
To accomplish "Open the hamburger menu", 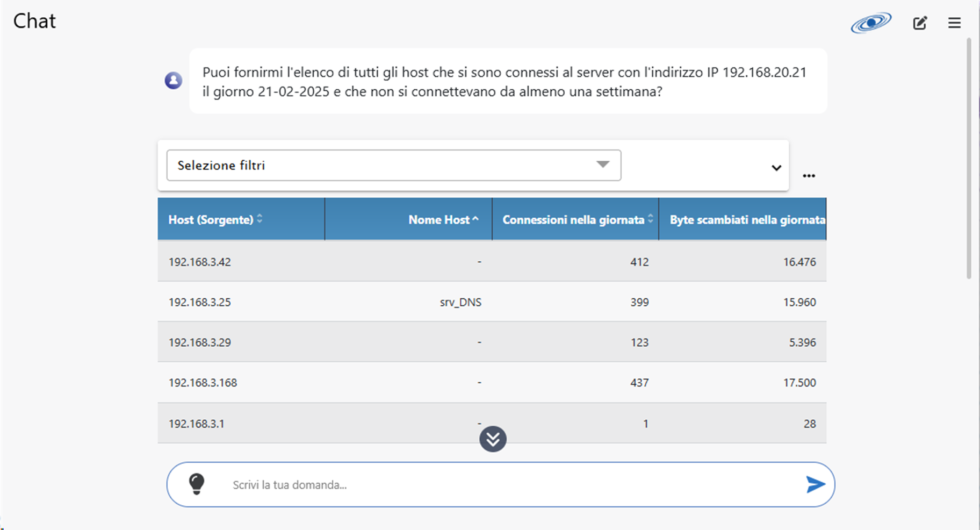I will pyautogui.click(x=954, y=23).
